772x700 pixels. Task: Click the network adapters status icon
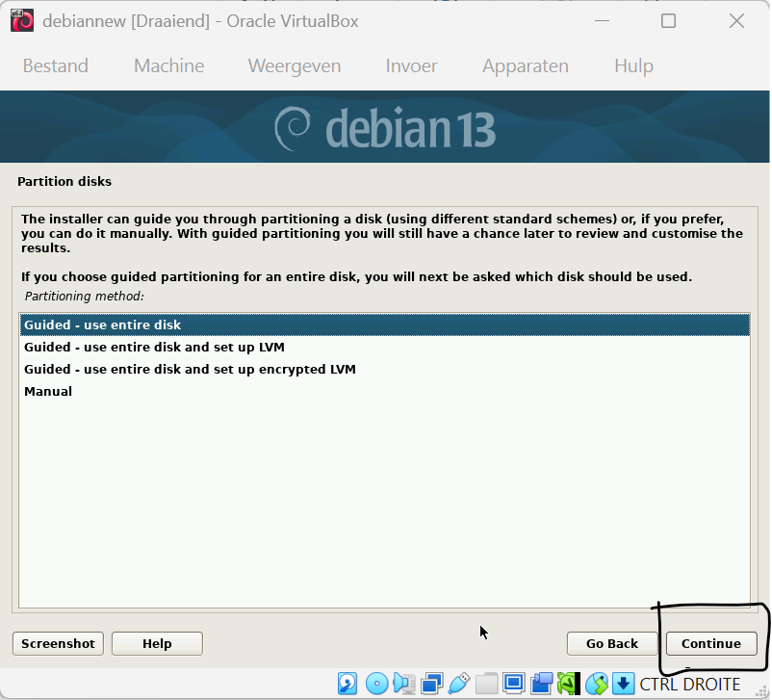(432, 684)
